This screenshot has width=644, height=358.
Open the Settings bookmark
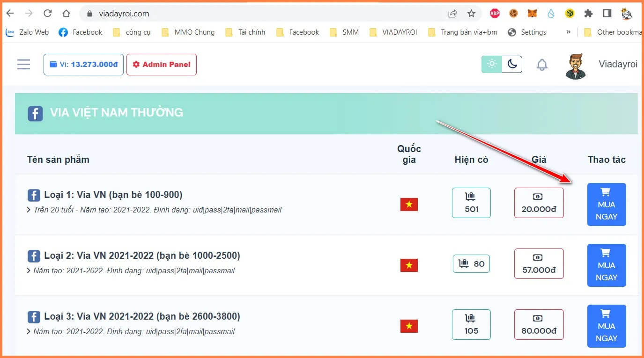pos(527,32)
